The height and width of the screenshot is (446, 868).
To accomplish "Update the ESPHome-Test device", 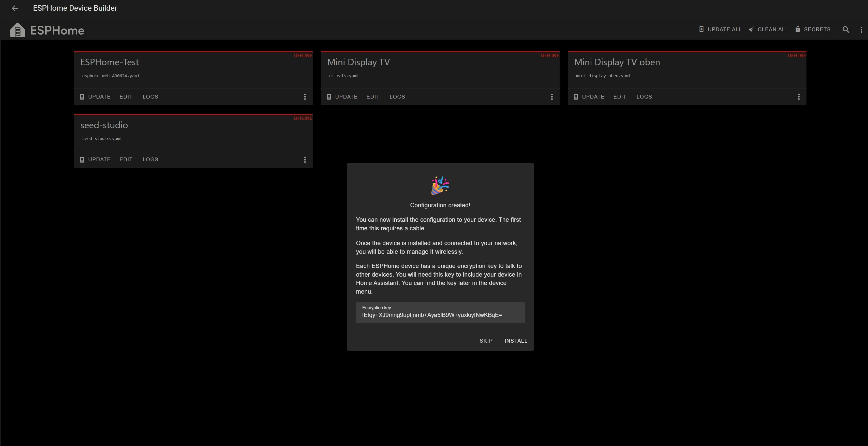I will coord(95,97).
